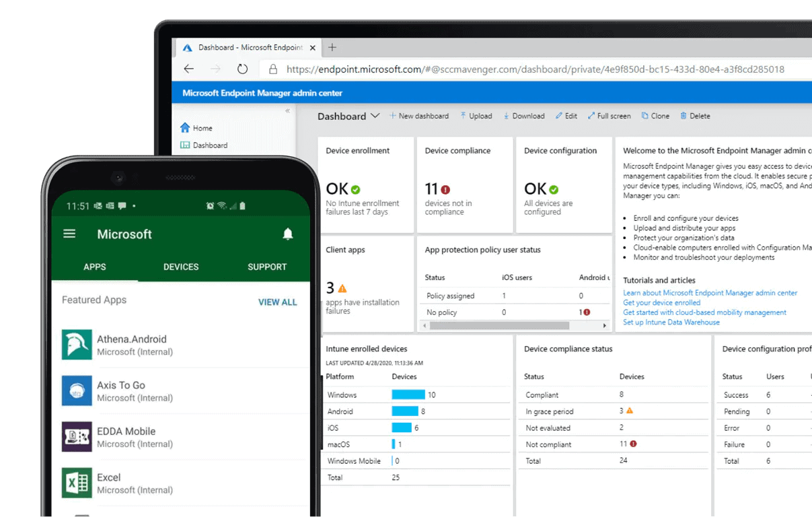
Task: Click the horizontal scrollbar in App protection tile
Action: (499, 326)
